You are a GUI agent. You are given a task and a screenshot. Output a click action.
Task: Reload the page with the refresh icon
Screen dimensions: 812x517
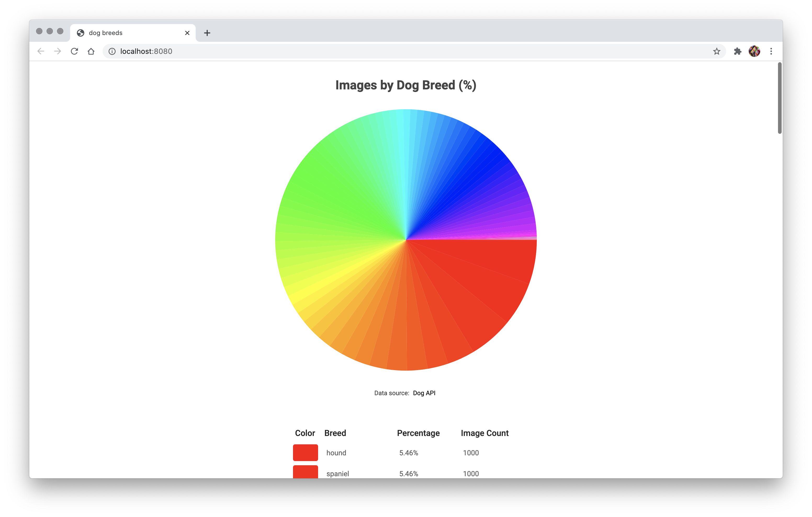[75, 51]
